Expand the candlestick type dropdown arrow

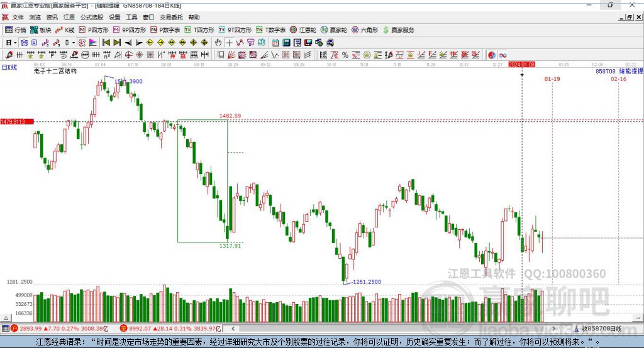tap(74, 43)
